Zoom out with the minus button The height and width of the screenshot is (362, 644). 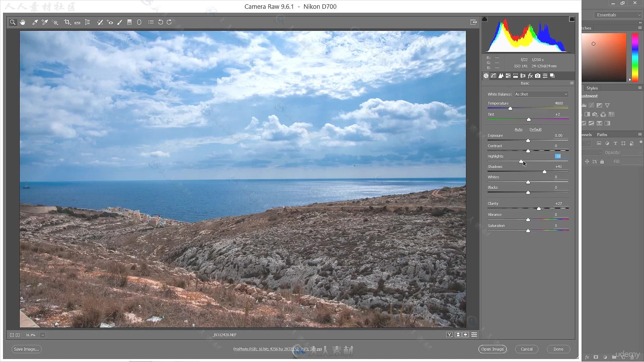pyautogui.click(x=12, y=335)
